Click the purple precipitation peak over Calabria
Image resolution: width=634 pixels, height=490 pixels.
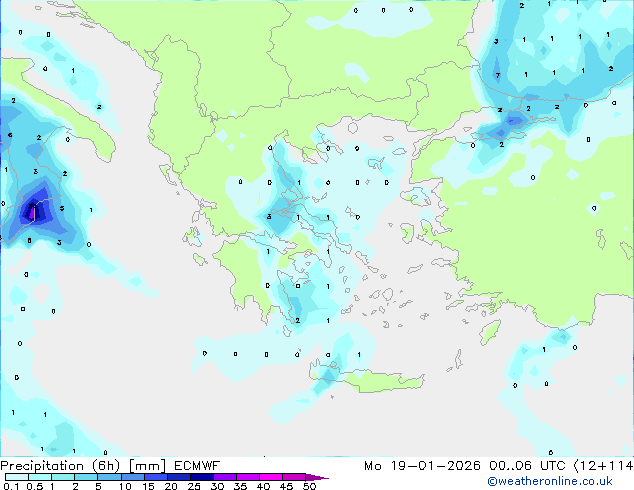click(x=32, y=212)
